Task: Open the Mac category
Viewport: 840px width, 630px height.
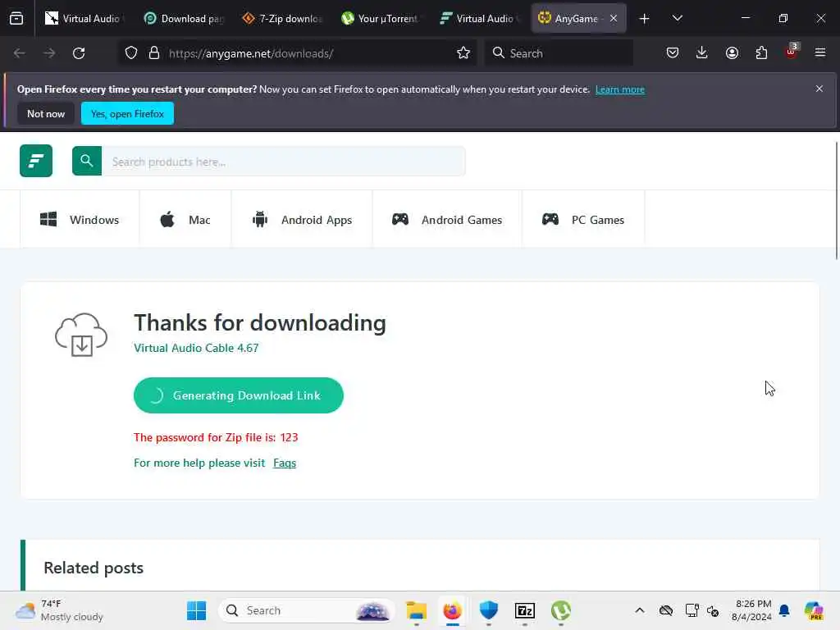Action: (185, 220)
